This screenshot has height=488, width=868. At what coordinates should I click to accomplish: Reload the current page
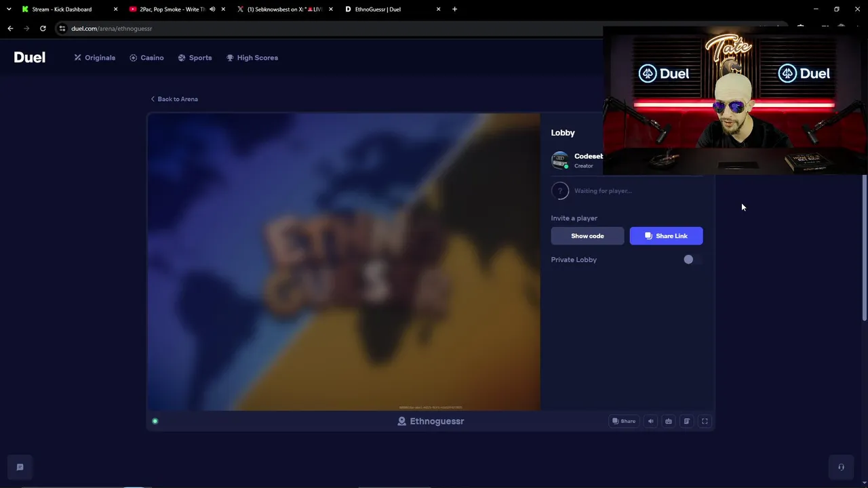click(x=43, y=28)
